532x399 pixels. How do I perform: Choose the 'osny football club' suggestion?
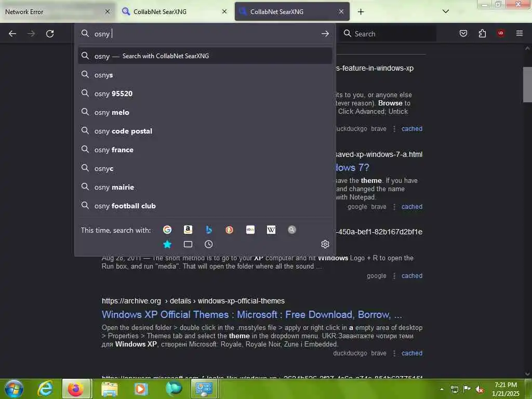coord(205,206)
